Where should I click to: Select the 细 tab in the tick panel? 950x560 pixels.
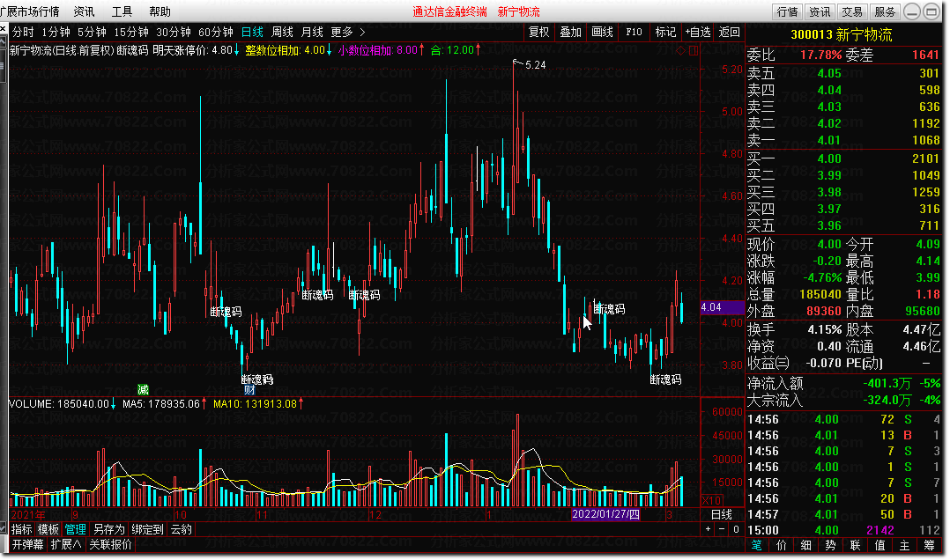coord(805,545)
